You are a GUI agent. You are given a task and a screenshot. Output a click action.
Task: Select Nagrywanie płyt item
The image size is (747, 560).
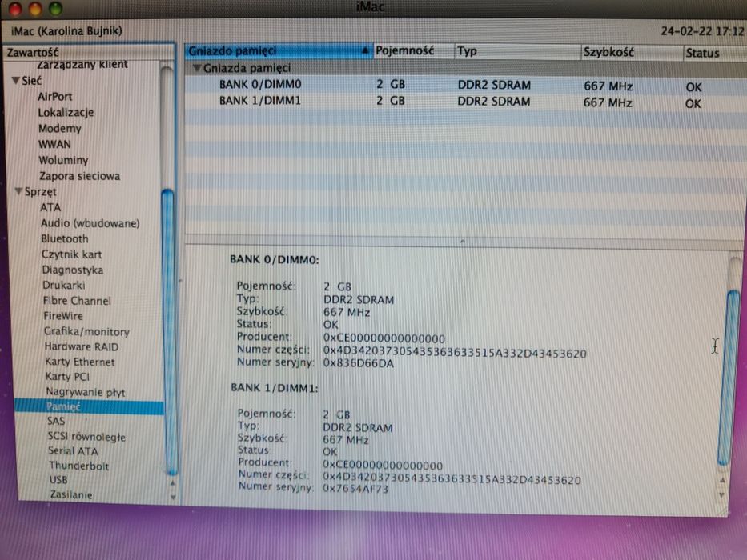click(86, 392)
